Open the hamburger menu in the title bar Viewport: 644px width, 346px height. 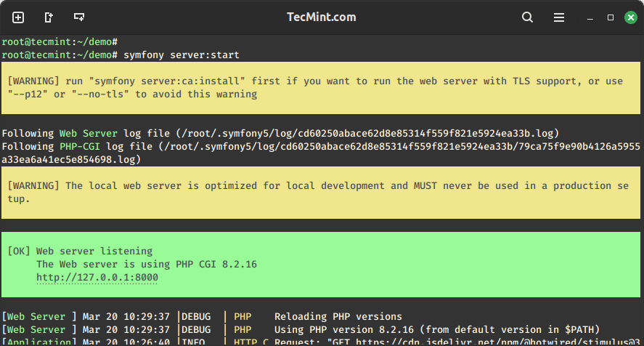coord(559,17)
